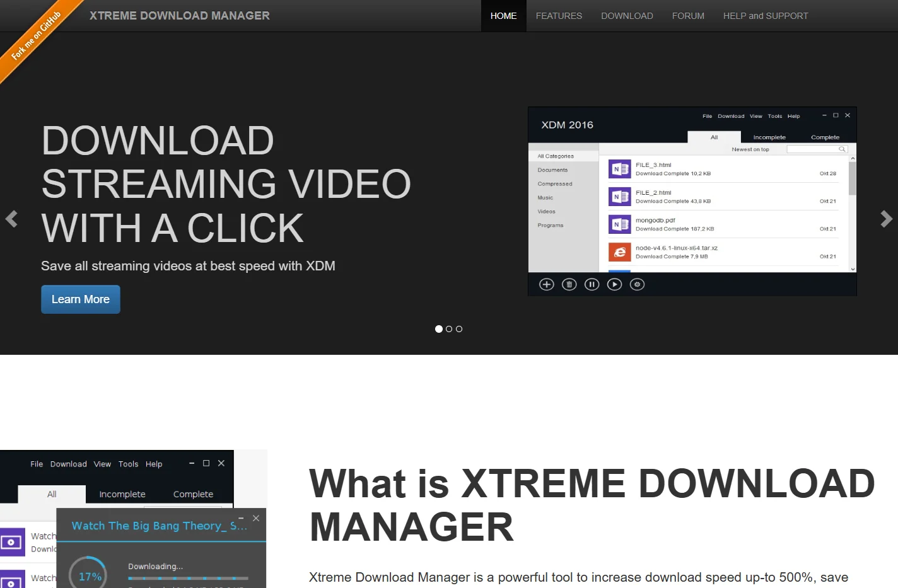Click the Fork me on GitHub ribbon
Image resolution: width=898 pixels, height=588 pixels.
coord(35,35)
